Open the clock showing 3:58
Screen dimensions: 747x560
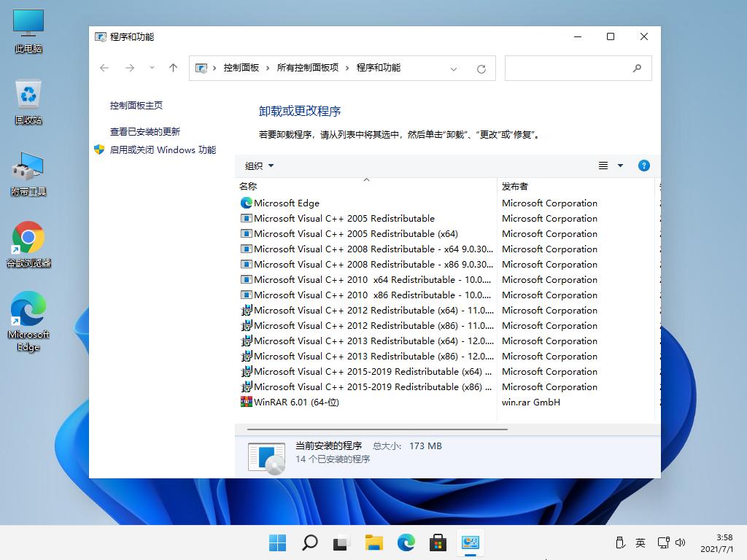(716, 542)
